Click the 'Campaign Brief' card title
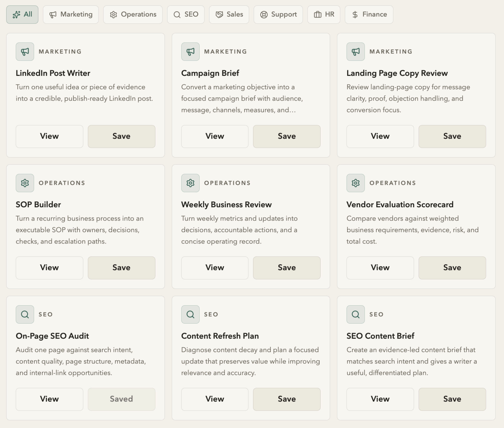 click(x=210, y=73)
